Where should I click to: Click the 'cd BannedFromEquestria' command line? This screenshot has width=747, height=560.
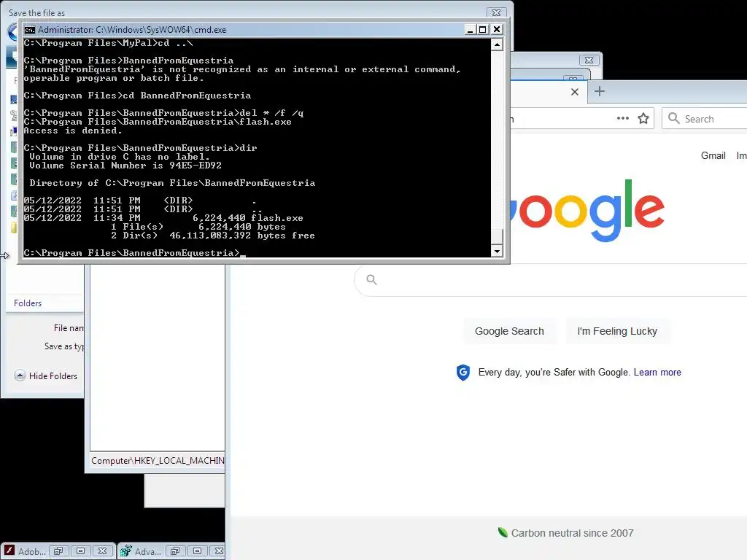click(137, 96)
